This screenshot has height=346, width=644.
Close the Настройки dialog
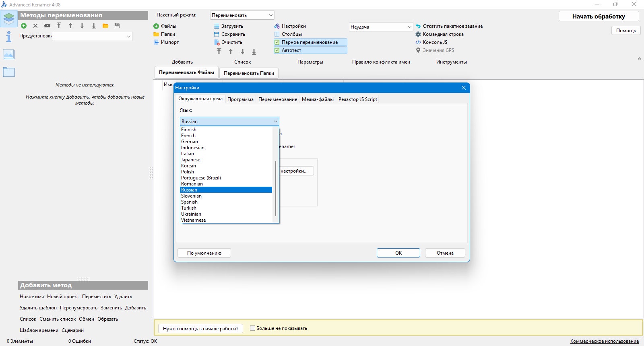point(464,88)
